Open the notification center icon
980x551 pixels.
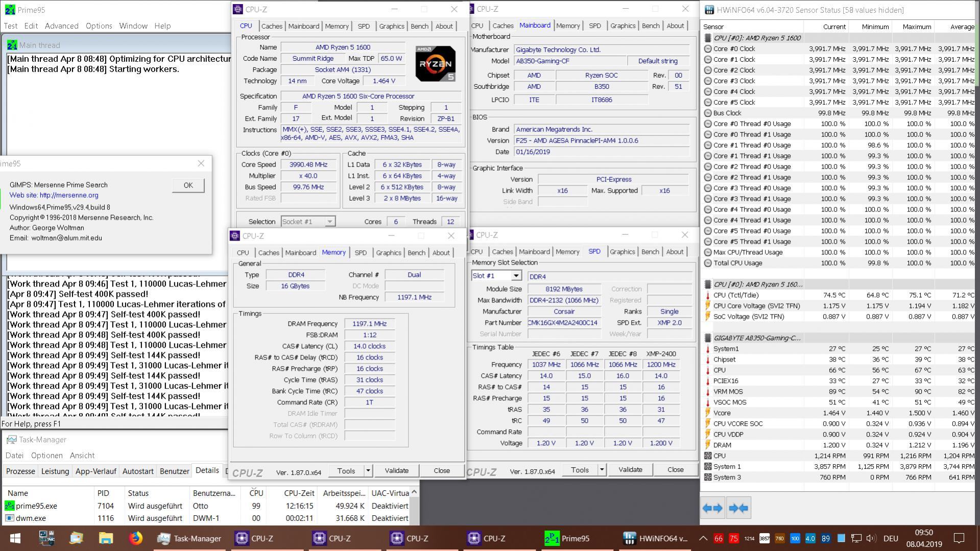tap(959, 538)
